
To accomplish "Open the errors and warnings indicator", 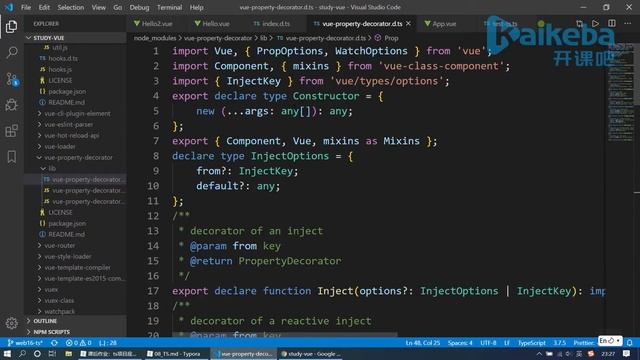I will point(78,343).
